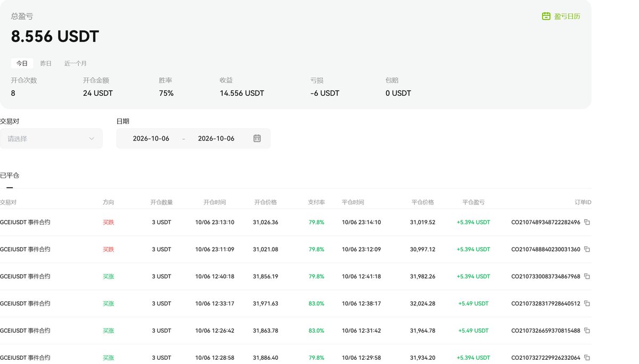Viewport: 639px width, 364px height.
Task: Copy order ID CO2107326659370815488
Action: pos(587,331)
